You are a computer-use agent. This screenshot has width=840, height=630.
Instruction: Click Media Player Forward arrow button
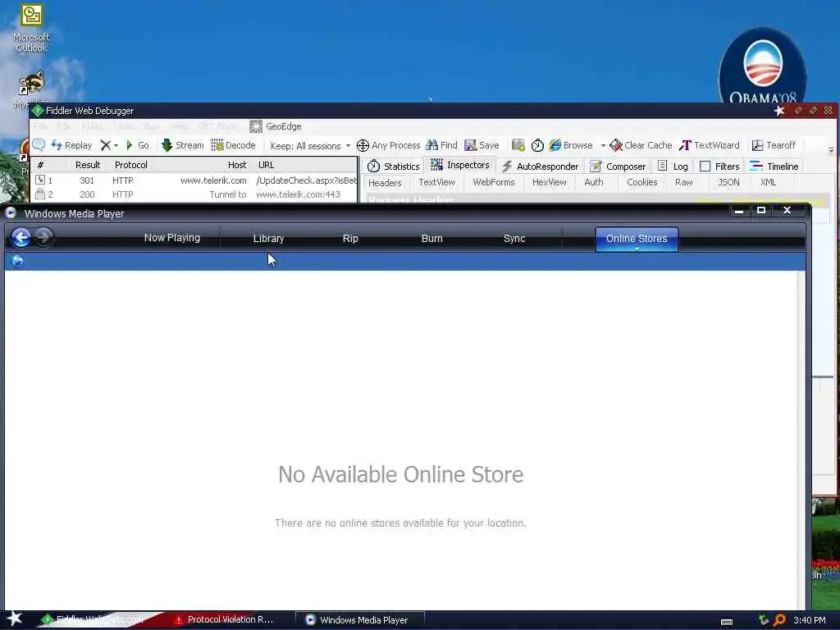click(44, 237)
